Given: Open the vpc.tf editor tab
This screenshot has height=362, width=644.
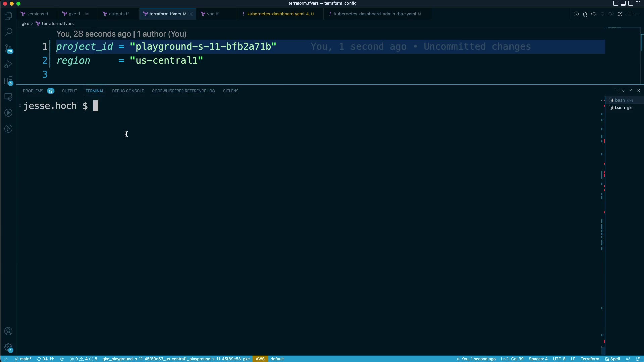Looking at the screenshot, I should [213, 14].
